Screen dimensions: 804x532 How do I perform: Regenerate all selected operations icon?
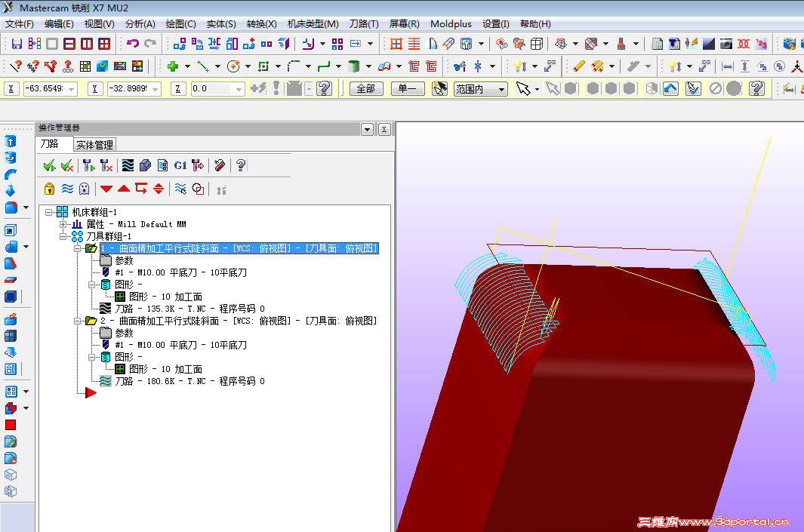89,165
